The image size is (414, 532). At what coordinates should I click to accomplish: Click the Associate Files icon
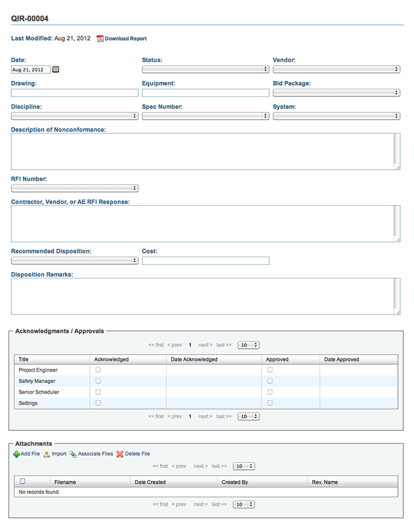[x=73, y=454]
